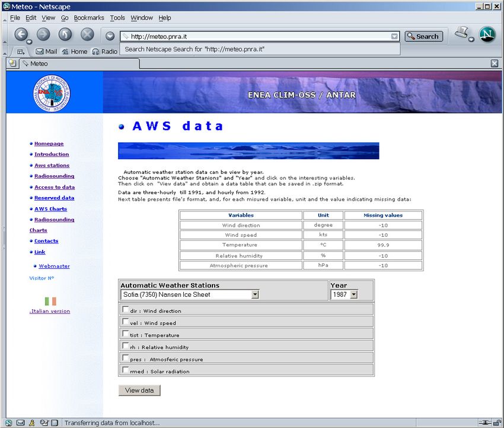Click the Print toolbar icon

pyautogui.click(x=462, y=34)
